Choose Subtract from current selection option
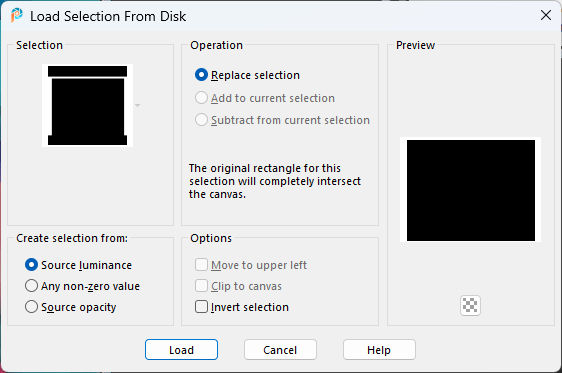Screen dimensions: 562x373 tap(201, 120)
